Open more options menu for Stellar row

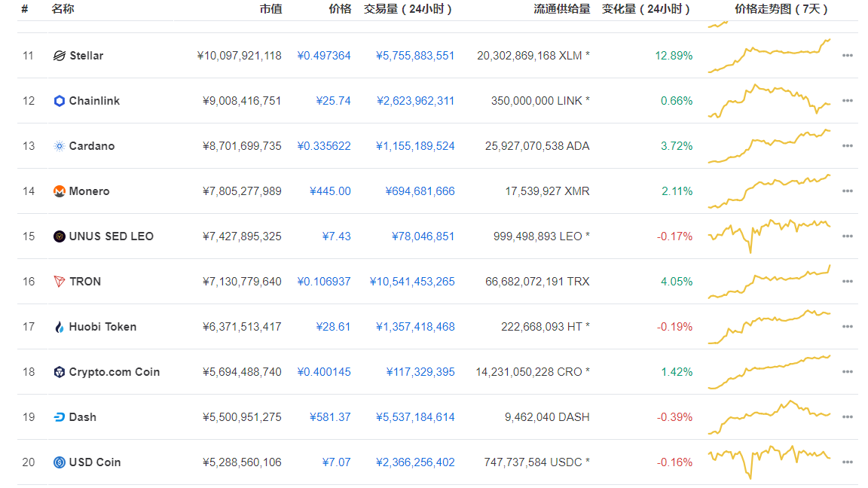point(847,56)
